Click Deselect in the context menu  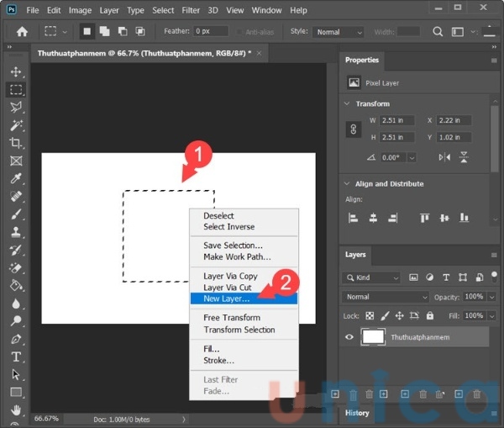219,216
